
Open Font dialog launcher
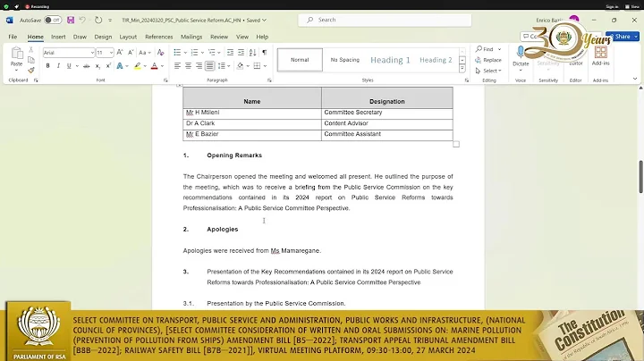pyautogui.click(x=165, y=80)
